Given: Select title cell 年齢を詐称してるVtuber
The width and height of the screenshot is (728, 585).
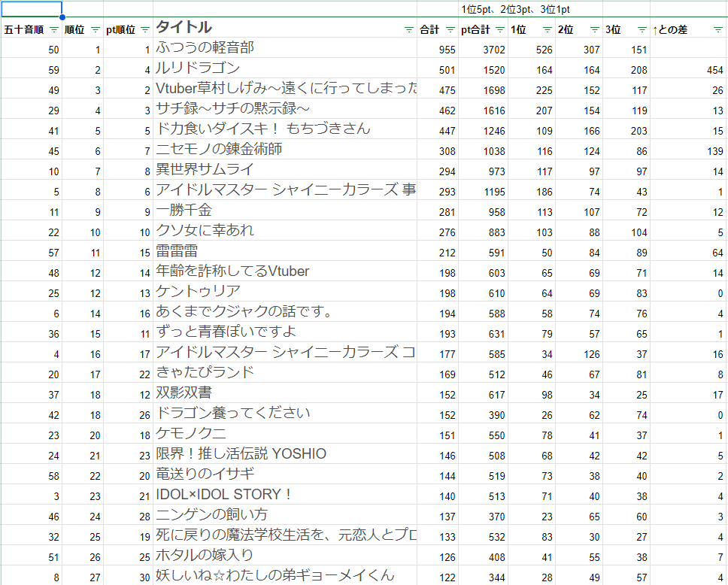Looking at the screenshot, I should (284, 271).
